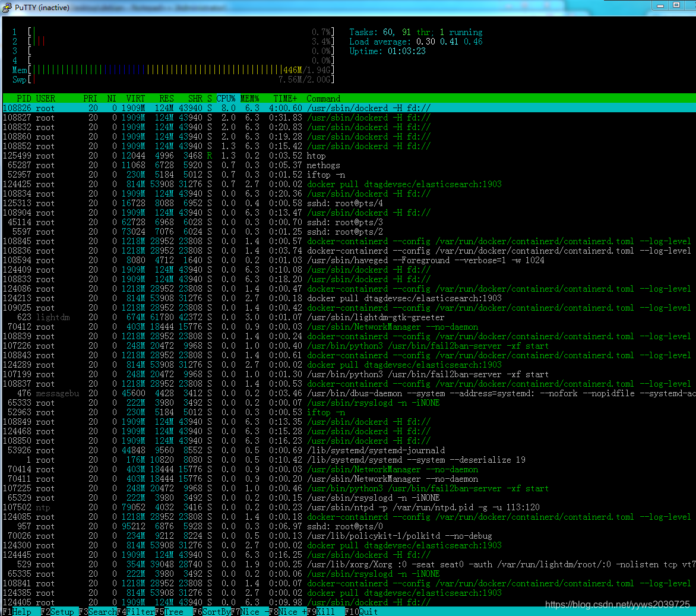Image resolution: width=696 pixels, height=616 pixels.
Task: Sort by the RES column header
Action: pyautogui.click(x=166, y=99)
